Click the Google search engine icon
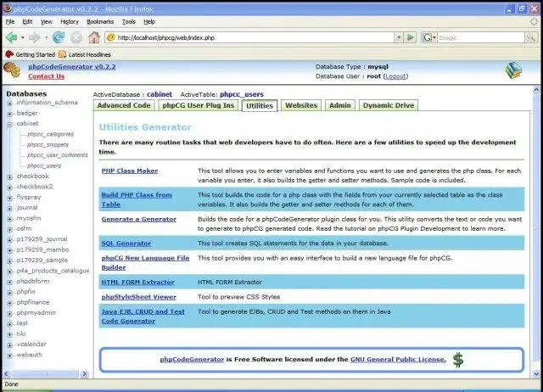Screen dimensions: 543x392 [427, 37]
